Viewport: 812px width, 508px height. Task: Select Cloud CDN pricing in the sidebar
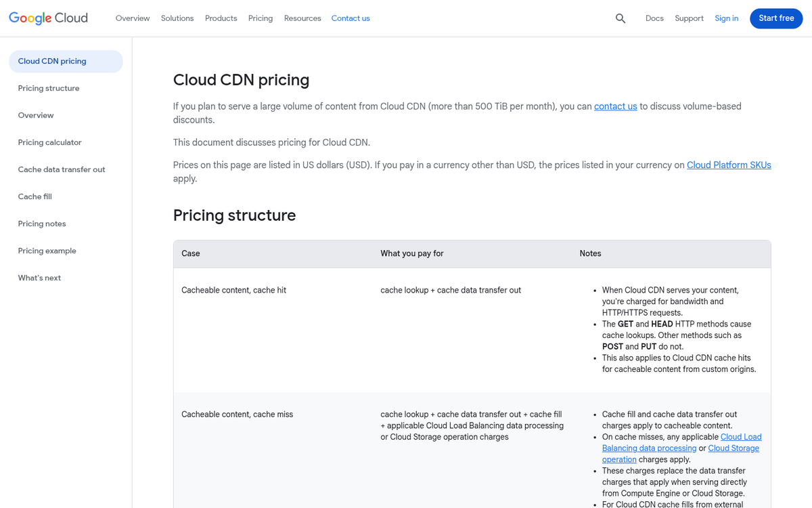tap(52, 61)
